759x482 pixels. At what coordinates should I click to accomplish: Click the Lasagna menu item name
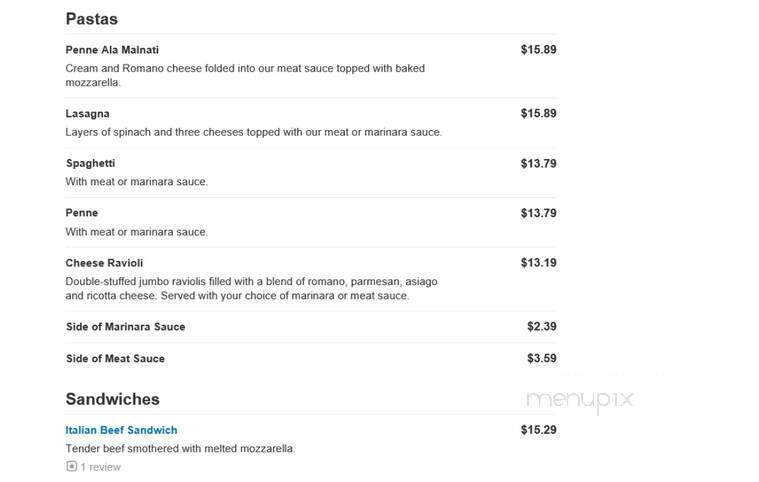(87, 114)
